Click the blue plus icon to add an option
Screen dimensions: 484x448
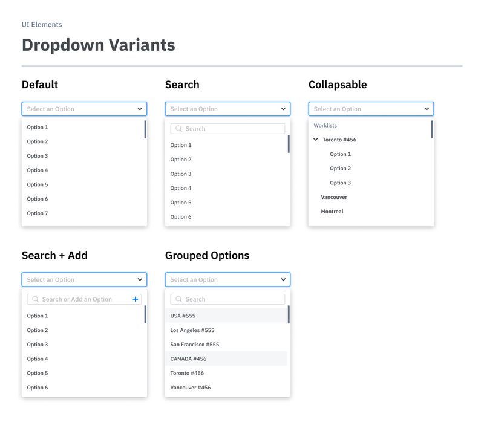click(136, 299)
